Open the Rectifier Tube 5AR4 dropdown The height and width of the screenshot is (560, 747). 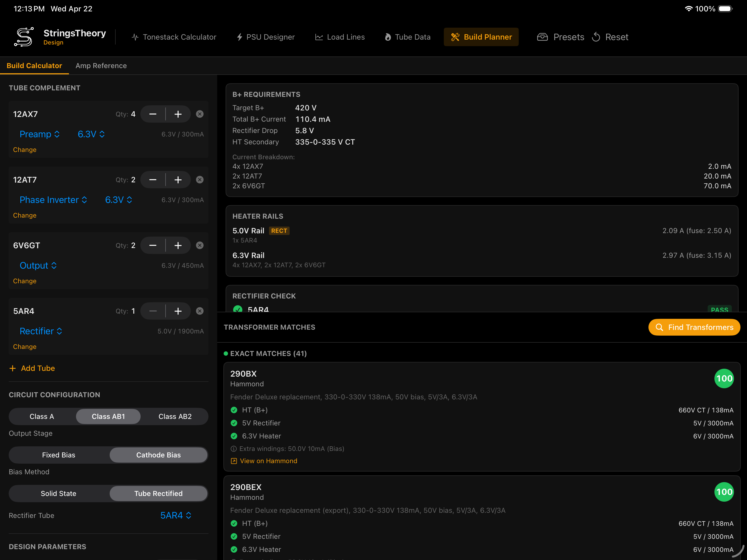pos(176,516)
